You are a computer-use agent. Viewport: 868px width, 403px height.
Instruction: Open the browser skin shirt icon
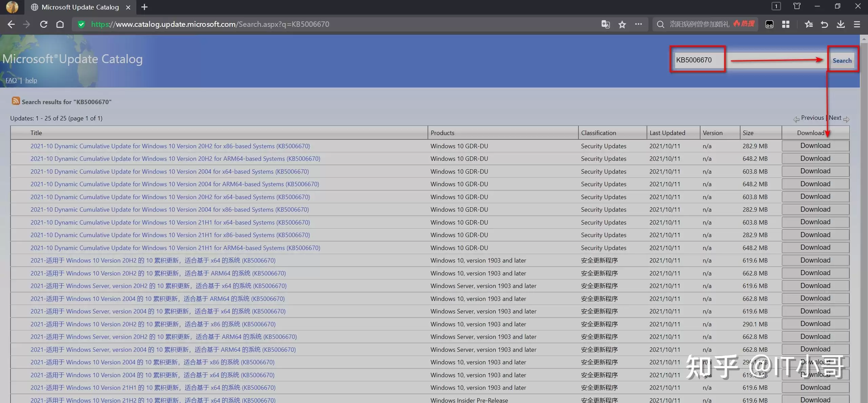point(797,6)
